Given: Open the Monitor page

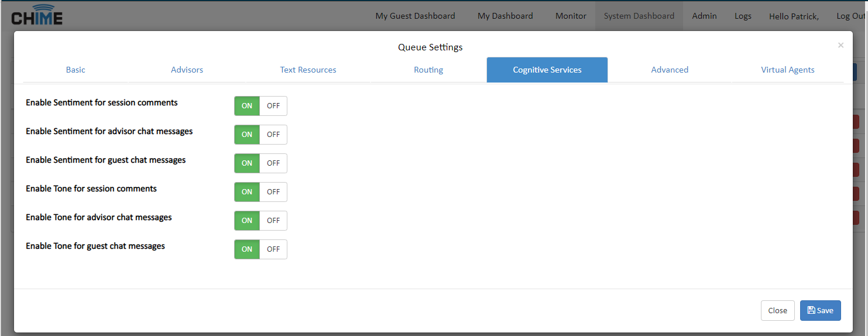Looking at the screenshot, I should [571, 16].
